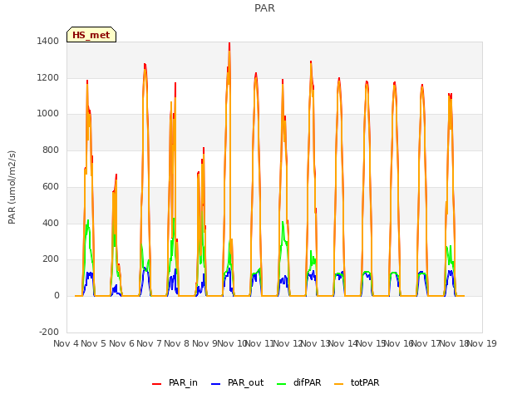Click the Nov 19 x-axis label
The height and width of the screenshot is (399, 532).
coord(482,343)
